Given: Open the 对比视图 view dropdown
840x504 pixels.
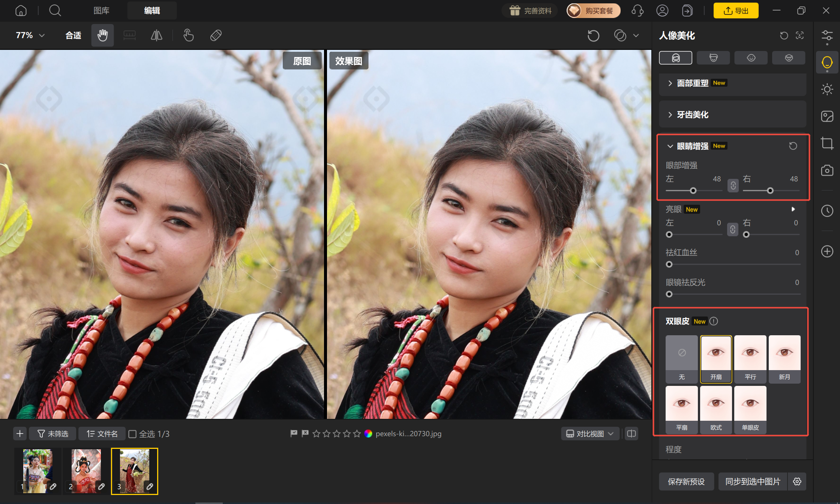Looking at the screenshot, I should pyautogui.click(x=590, y=434).
